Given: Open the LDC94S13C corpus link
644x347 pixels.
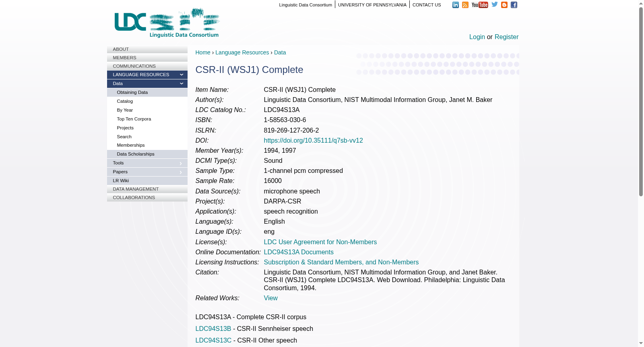Looking at the screenshot, I should 213,341.
